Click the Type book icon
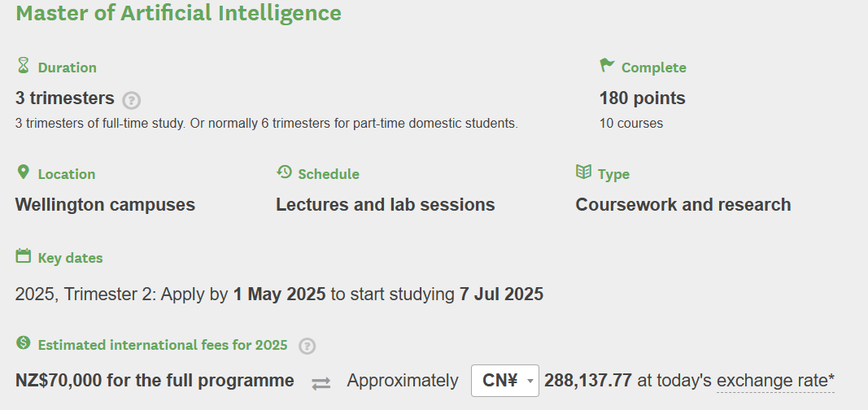The image size is (868, 410). click(583, 172)
